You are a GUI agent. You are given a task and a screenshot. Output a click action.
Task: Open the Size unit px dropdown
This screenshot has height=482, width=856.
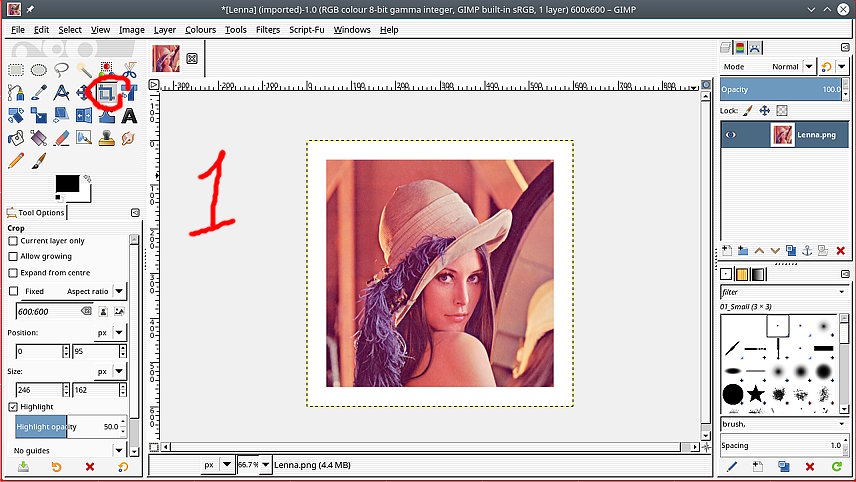[119, 371]
